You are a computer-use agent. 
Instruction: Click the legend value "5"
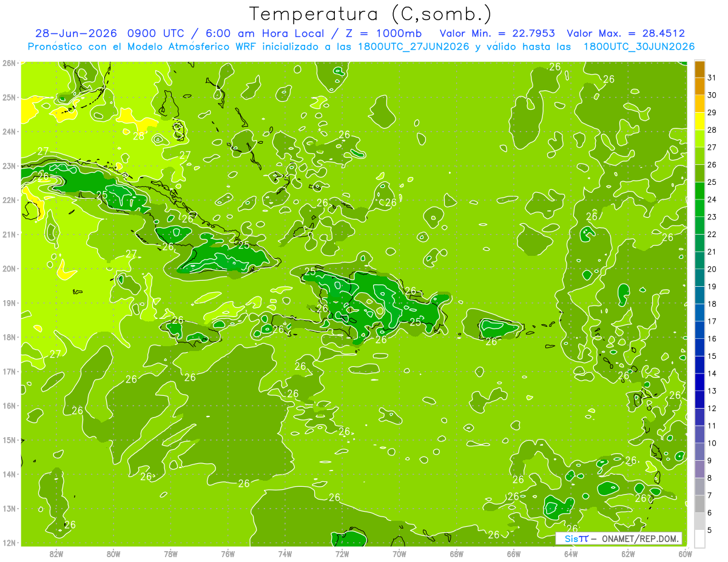click(x=710, y=530)
